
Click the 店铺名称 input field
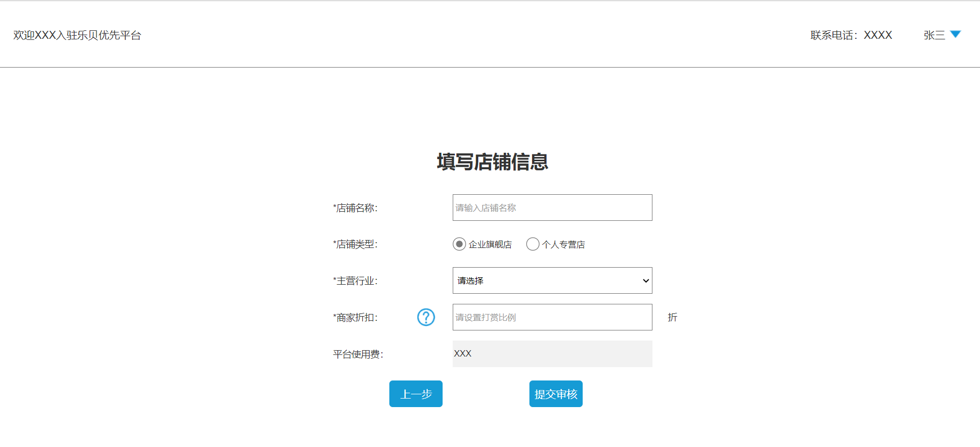tap(552, 208)
